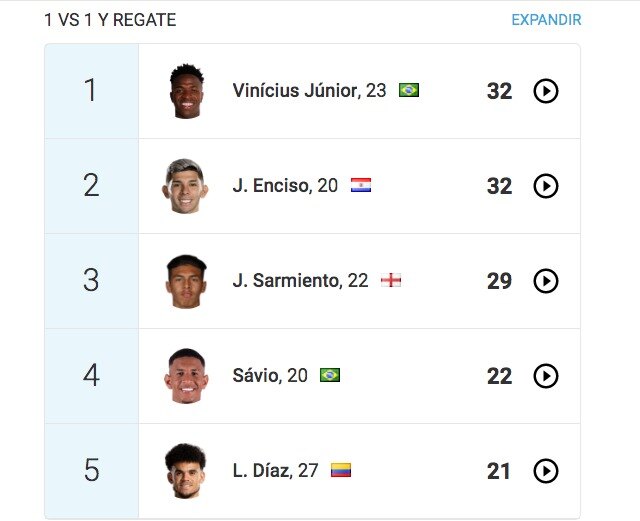This screenshot has width=640, height=521.
Task: Play video for J. Sarmiento's dribbles
Action: pyautogui.click(x=546, y=281)
